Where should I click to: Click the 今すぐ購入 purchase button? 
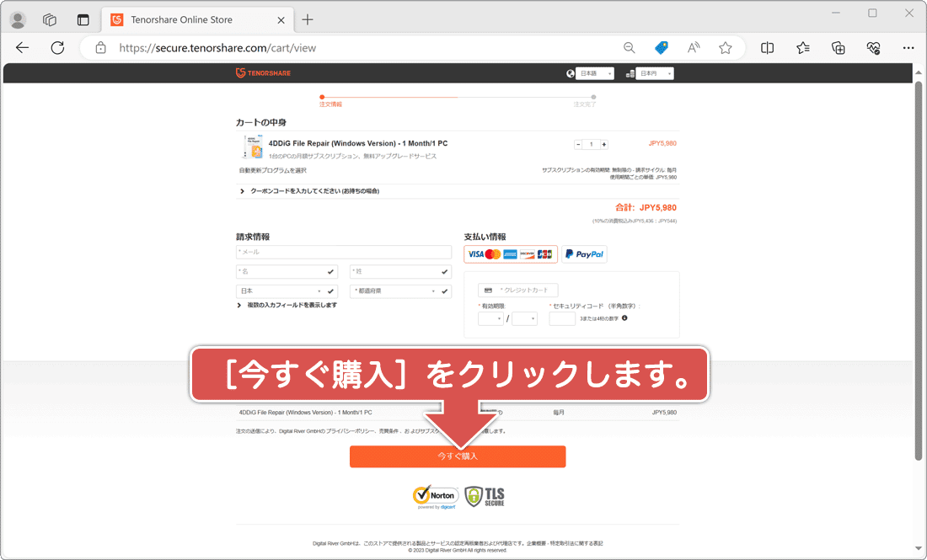458,456
